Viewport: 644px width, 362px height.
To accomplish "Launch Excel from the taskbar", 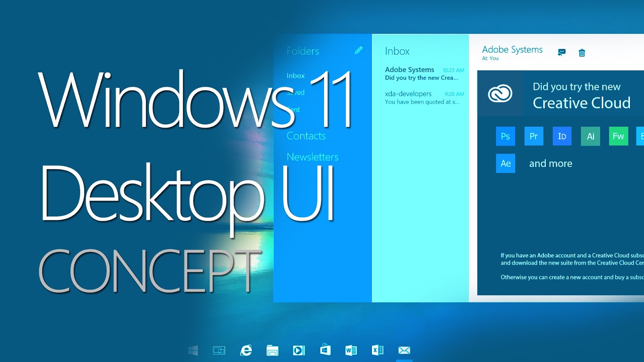I will [378, 350].
